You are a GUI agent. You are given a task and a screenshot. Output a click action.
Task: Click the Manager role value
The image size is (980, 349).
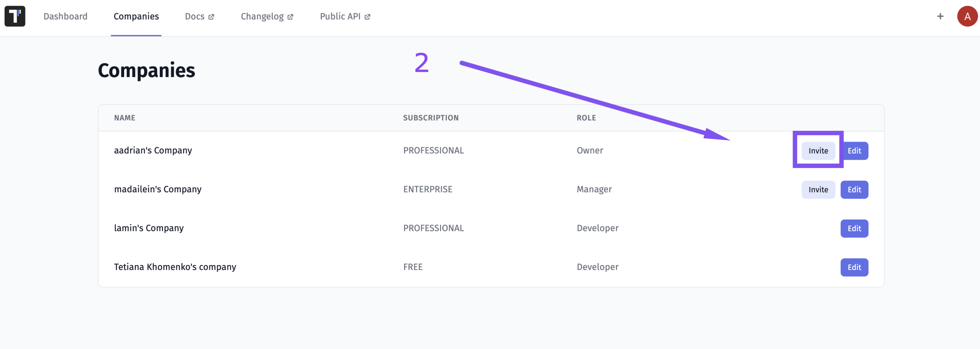(594, 189)
